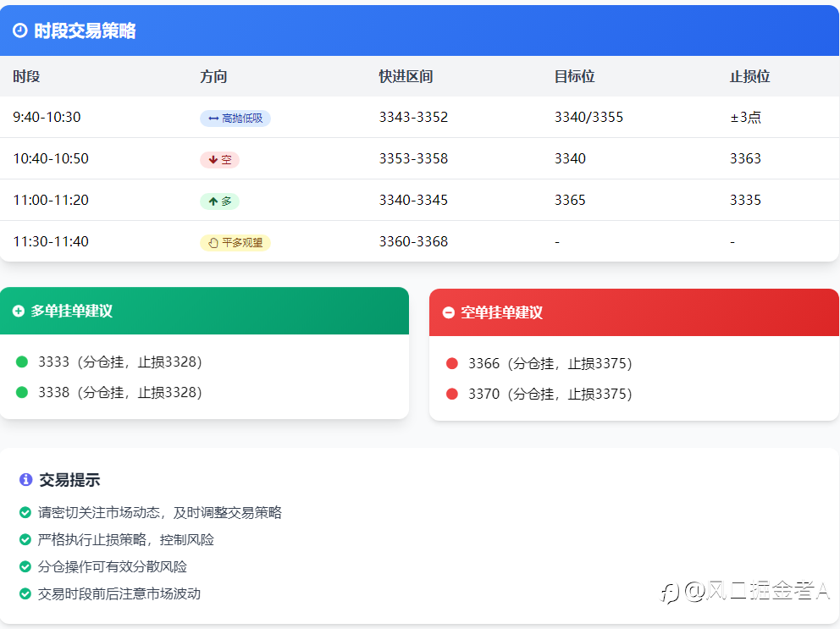
Task: Click the red dot beside 3370 order
Action: (452, 395)
